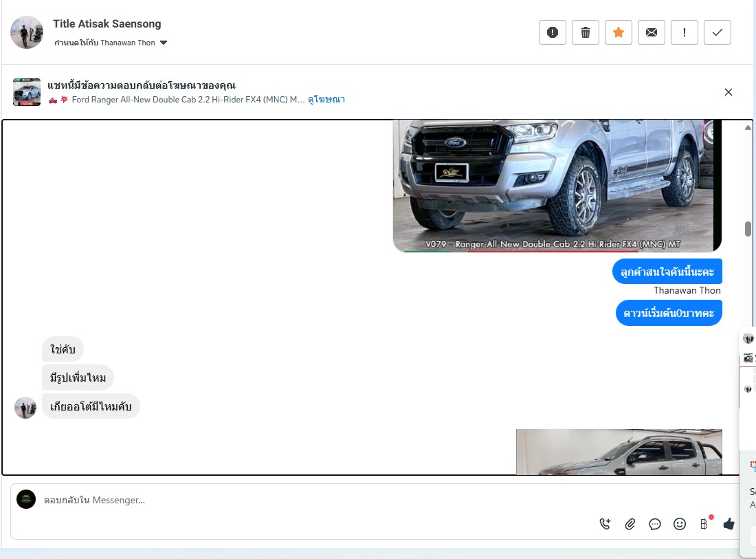The height and width of the screenshot is (559, 756).
Task: Open the ดูโฆษณา link
Action: (326, 100)
